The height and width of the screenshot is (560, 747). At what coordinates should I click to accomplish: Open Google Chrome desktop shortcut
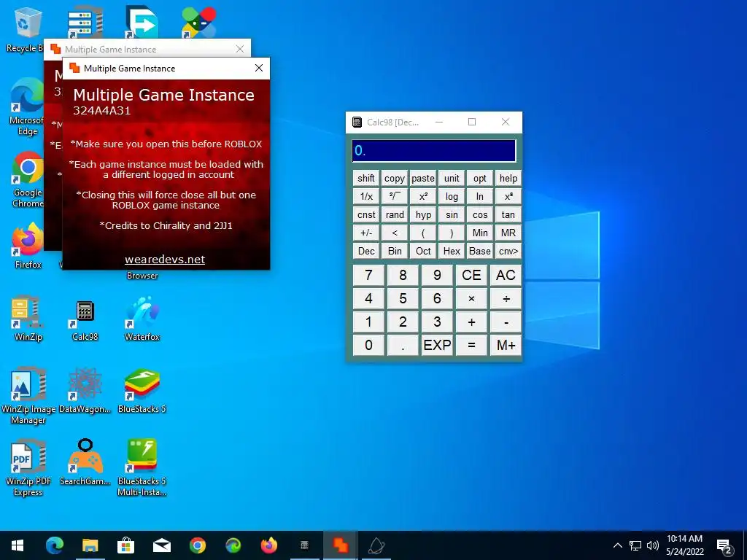[x=28, y=180]
